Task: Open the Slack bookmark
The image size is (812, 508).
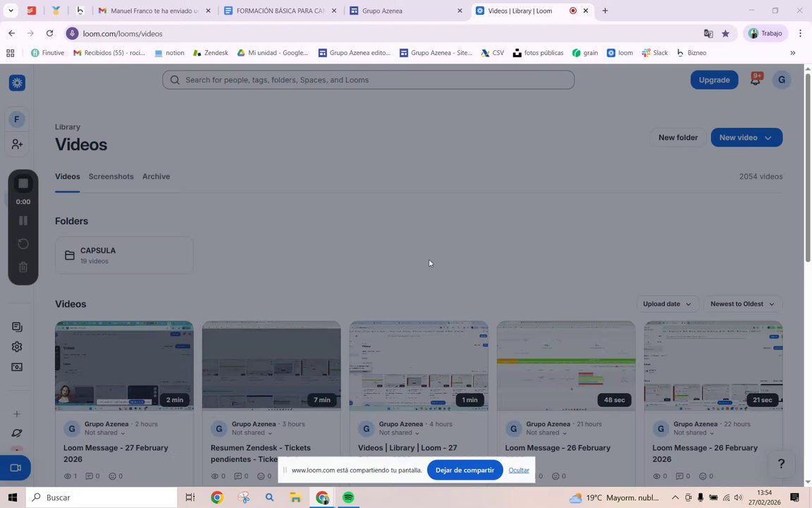Action: (655, 53)
